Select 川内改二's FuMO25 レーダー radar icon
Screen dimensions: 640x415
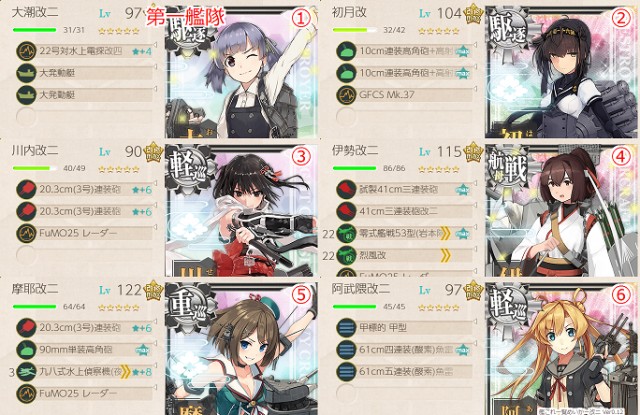click(x=26, y=233)
